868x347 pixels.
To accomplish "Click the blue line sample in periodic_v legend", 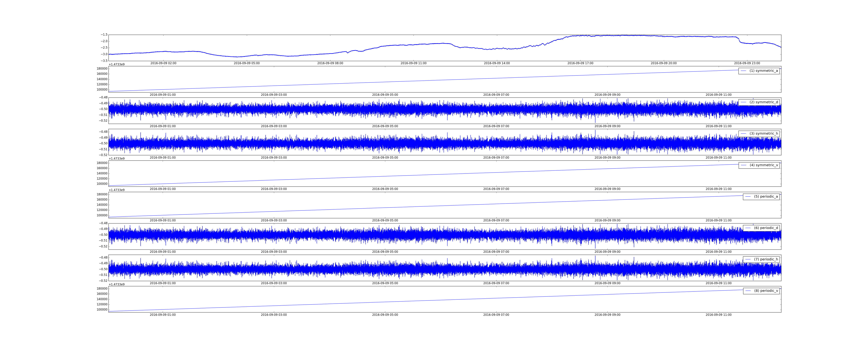I will (x=748, y=291).
